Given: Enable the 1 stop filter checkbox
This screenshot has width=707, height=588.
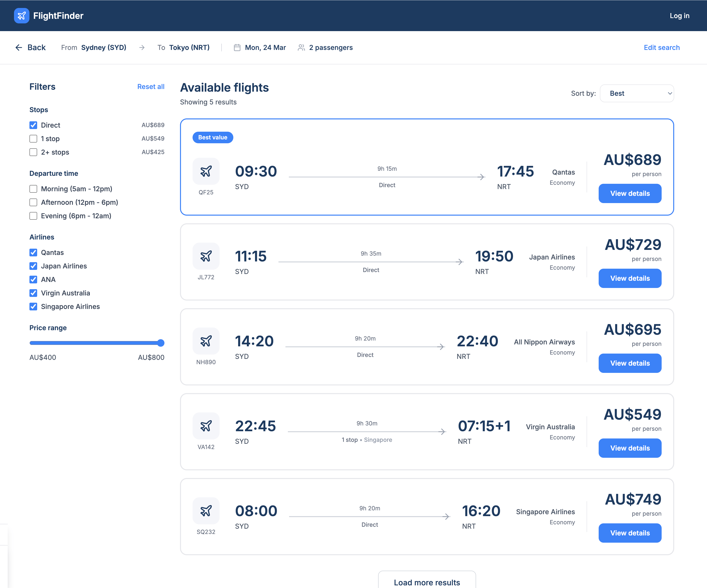Looking at the screenshot, I should tap(33, 139).
